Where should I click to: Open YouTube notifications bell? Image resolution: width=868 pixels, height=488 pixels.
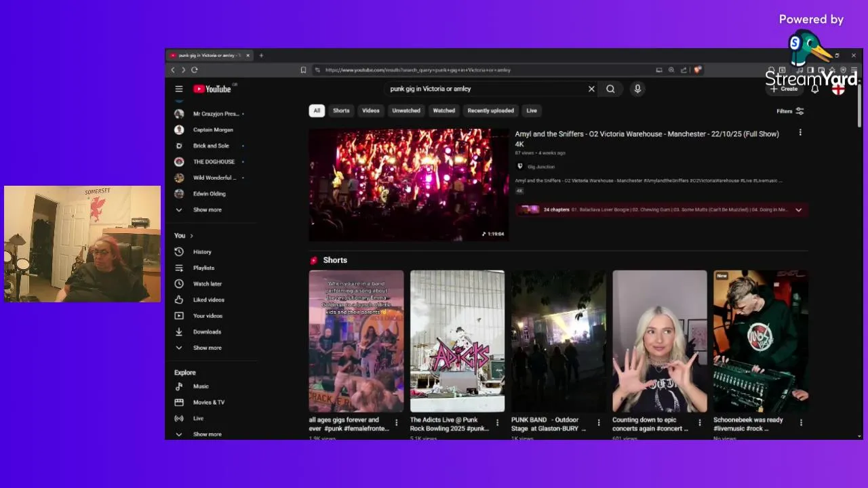(815, 89)
